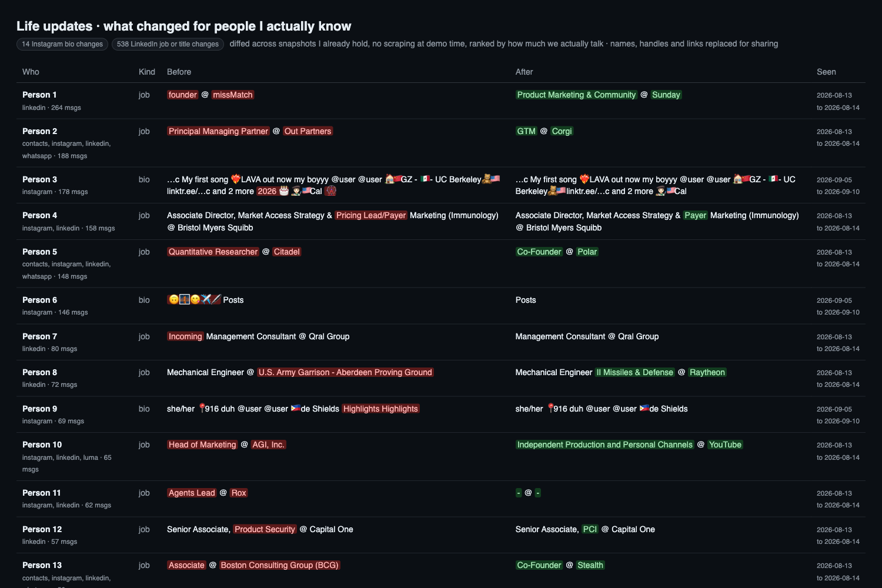Click the red 'founder' tag
This screenshot has width=882, height=588.
[x=183, y=95]
